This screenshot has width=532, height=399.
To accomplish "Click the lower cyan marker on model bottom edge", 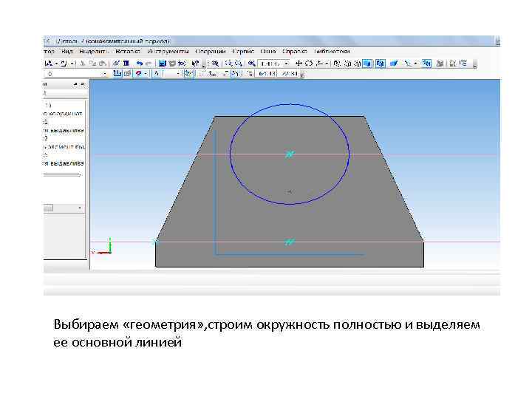I will [289, 242].
